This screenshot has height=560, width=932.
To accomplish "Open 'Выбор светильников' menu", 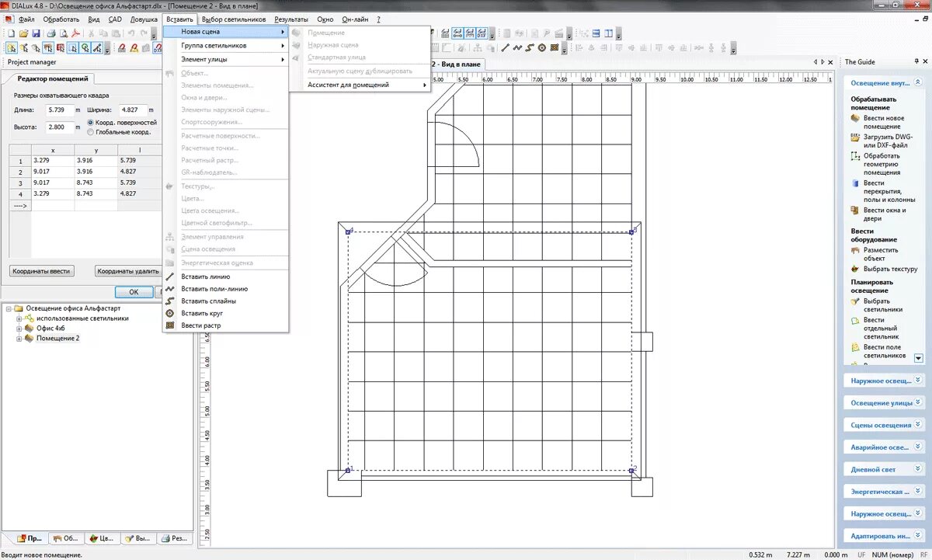I will point(233,19).
